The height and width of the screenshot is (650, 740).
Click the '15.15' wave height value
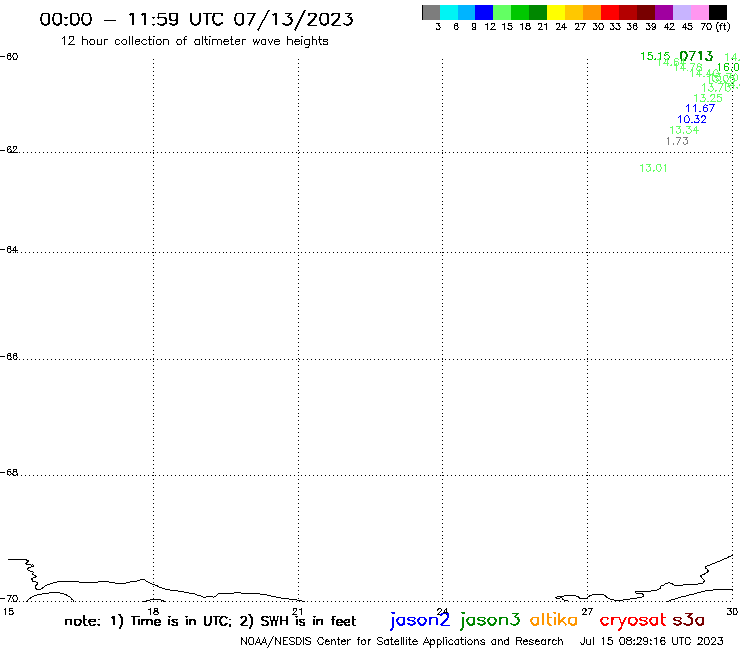[x=655, y=56]
